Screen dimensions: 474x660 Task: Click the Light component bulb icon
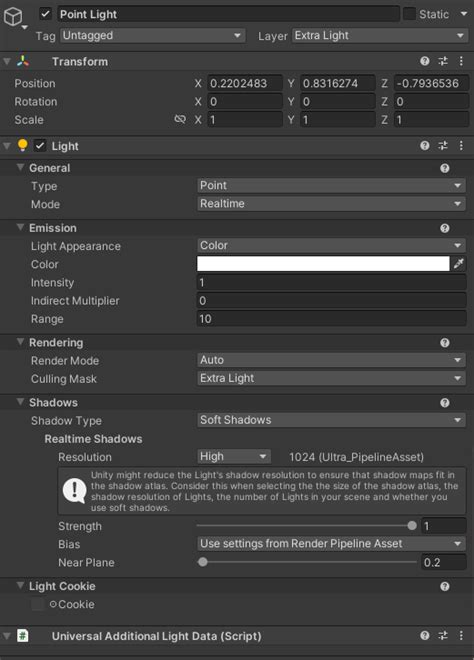click(x=22, y=145)
